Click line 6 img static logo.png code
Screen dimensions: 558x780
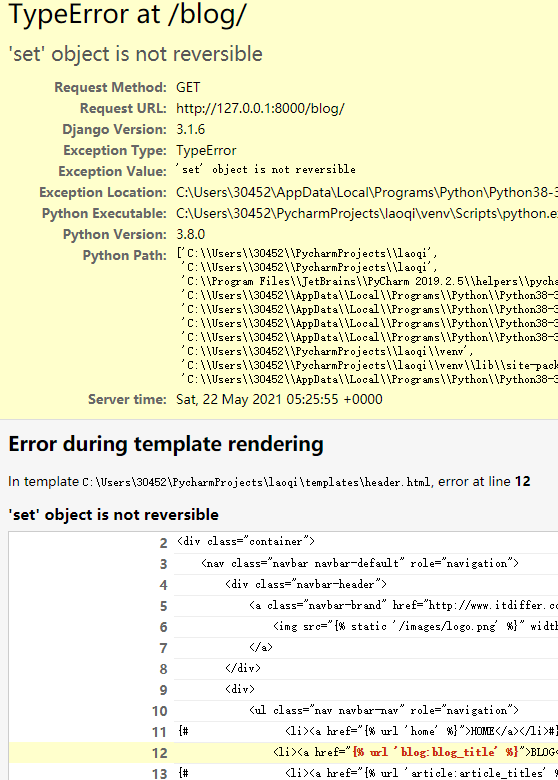[415, 626]
